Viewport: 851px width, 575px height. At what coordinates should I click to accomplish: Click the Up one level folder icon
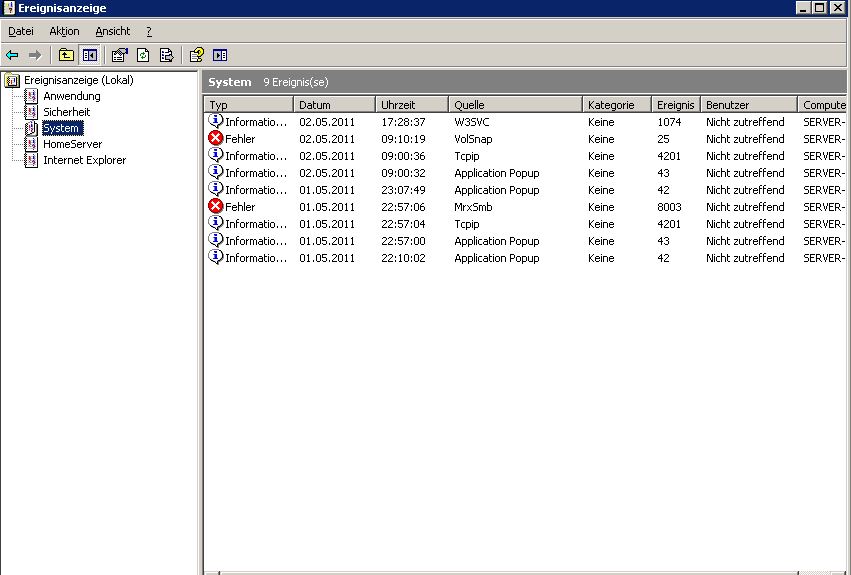(x=66, y=55)
